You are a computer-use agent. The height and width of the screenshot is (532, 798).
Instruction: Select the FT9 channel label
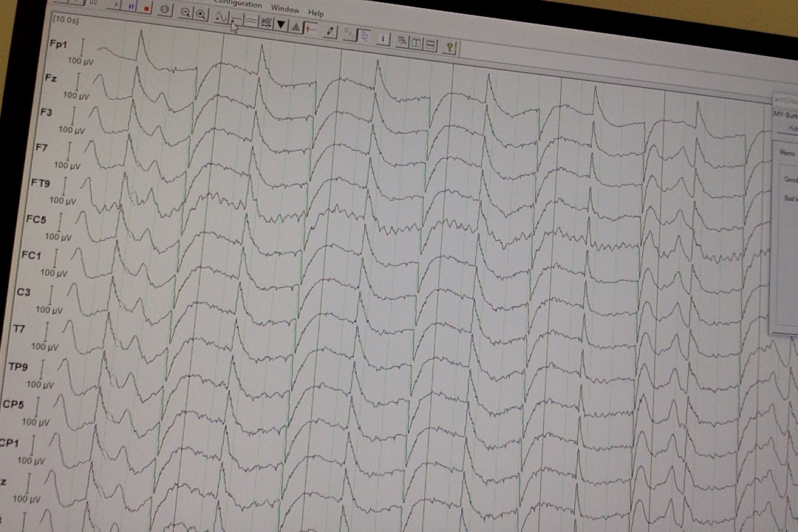tap(41, 183)
